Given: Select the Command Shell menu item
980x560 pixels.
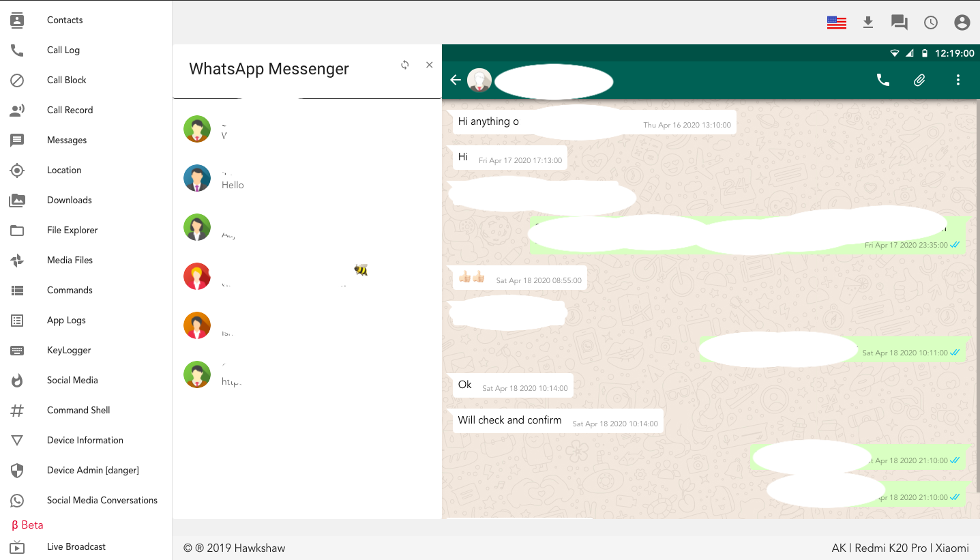Looking at the screenshot, I should (78, 411).
